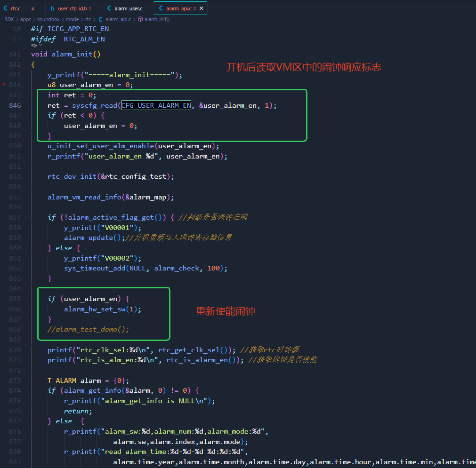Open the soundbox breadcrumb folder

point(48,19)
